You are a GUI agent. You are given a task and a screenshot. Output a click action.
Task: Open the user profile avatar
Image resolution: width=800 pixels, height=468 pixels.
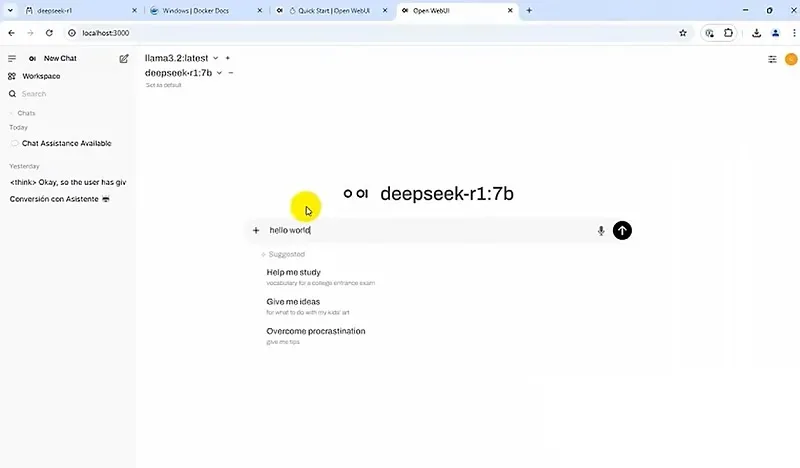(x=791, y=60)
